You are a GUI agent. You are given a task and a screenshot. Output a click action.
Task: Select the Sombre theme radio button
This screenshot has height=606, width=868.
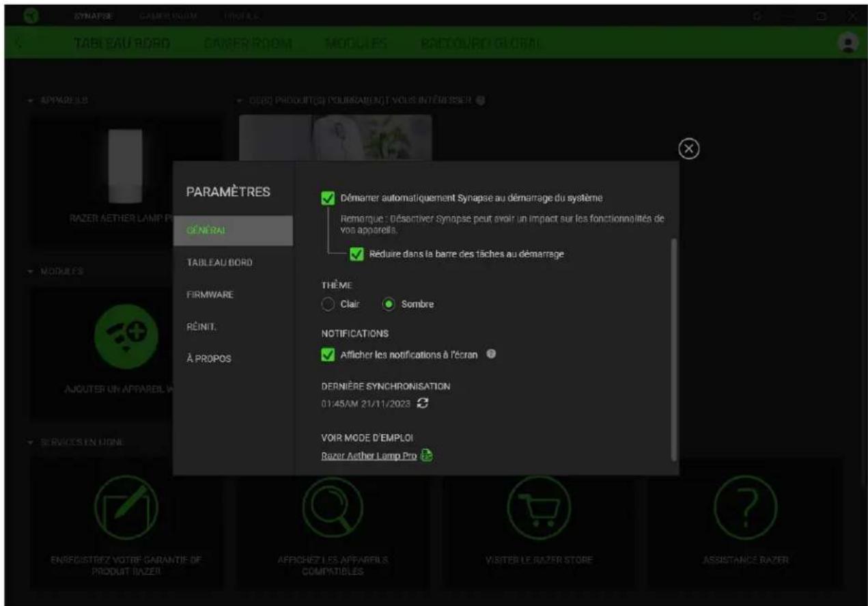click(x=389, y=305)
